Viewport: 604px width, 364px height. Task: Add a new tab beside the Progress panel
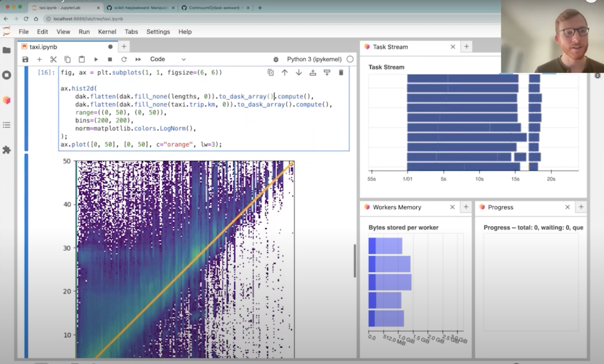tap(581, 207)
